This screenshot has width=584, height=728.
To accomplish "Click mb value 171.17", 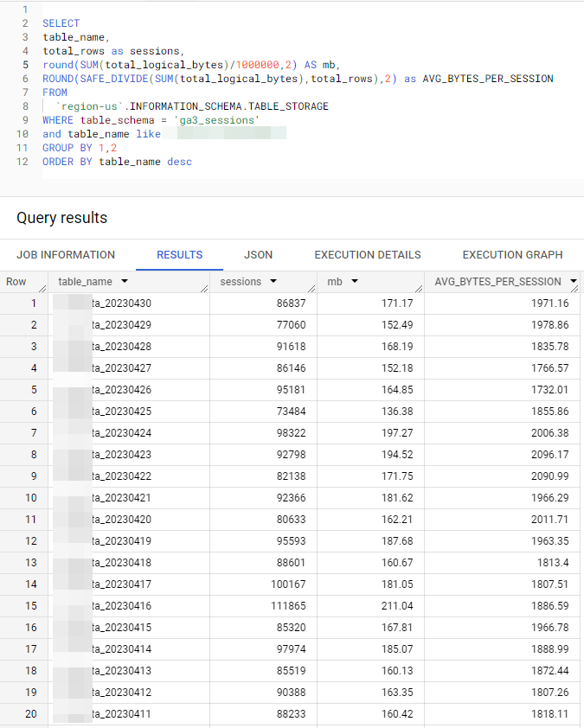I will tap(397, 303).
